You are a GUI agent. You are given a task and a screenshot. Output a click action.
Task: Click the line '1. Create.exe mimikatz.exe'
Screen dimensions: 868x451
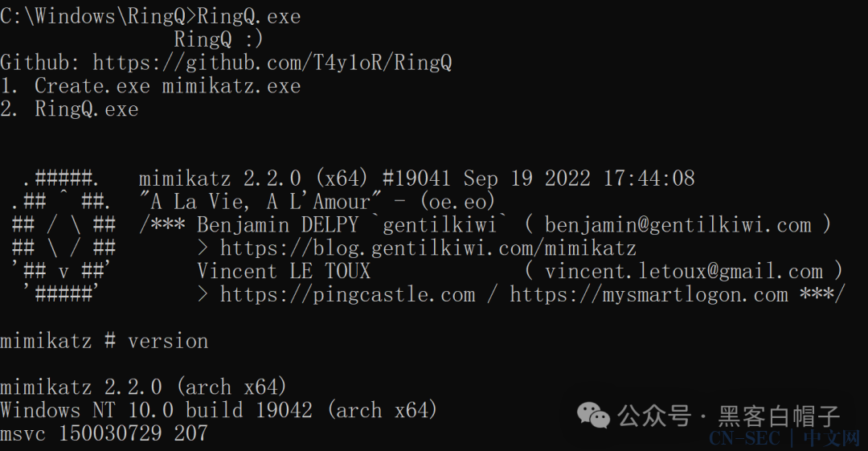pos(150,86)
